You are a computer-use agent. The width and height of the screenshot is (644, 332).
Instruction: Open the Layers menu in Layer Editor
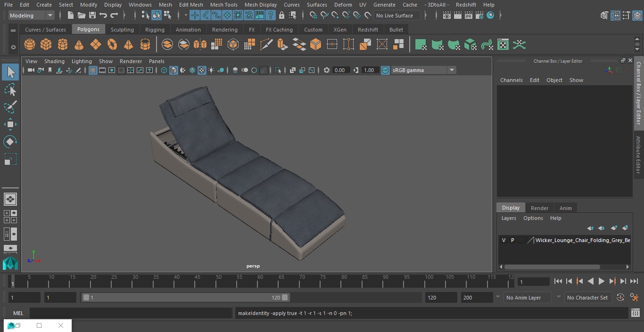pyautogui.click(x=508, y=218)
